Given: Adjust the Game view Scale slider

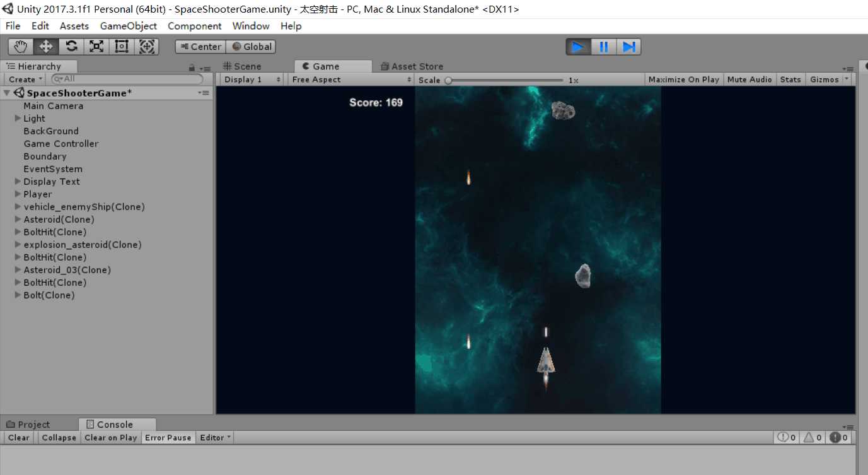Looking at the screenshot, I should (505, 80).
